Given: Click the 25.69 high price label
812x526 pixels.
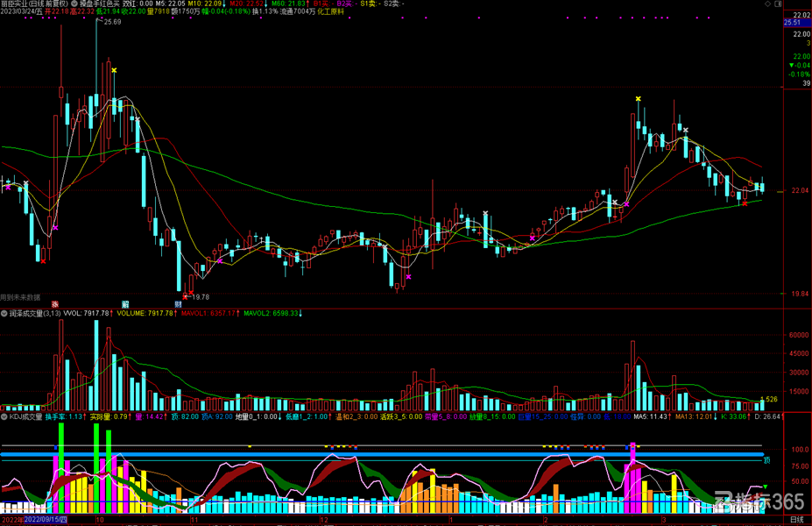Looking at the screenshot, I should (x=112, y=22).
